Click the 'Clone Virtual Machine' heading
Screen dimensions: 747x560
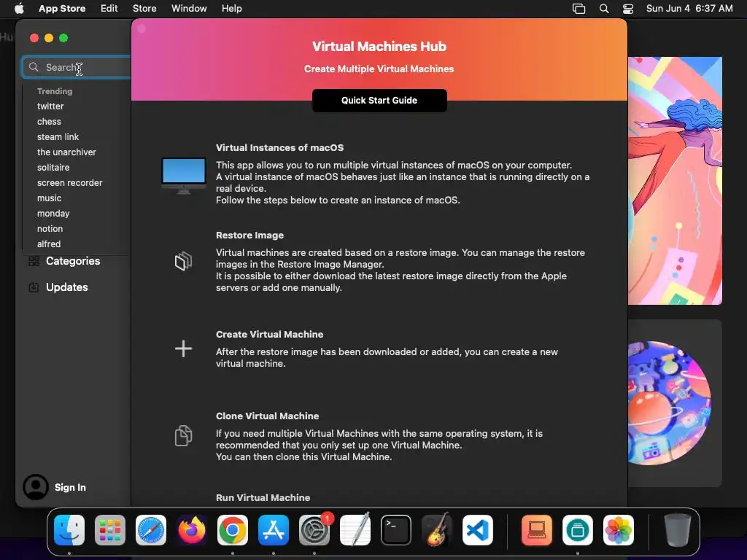point(267,416)
